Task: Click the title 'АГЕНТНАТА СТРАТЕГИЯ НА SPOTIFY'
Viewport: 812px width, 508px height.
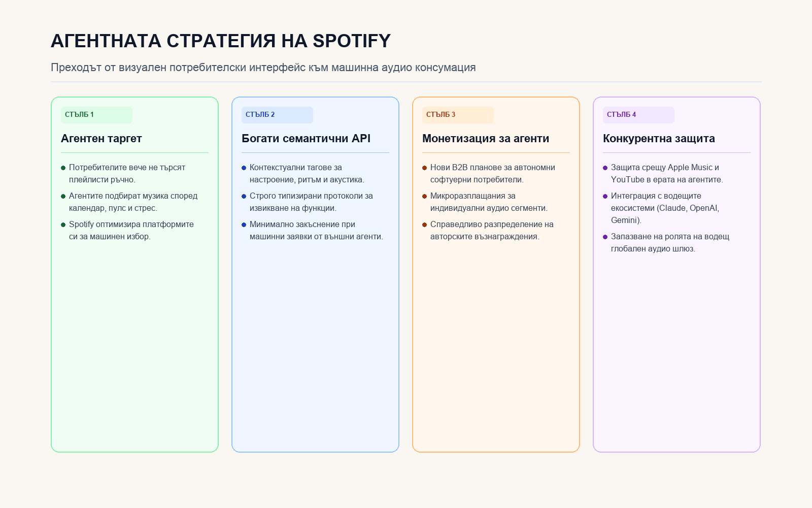Action: [x=221, y=41]
